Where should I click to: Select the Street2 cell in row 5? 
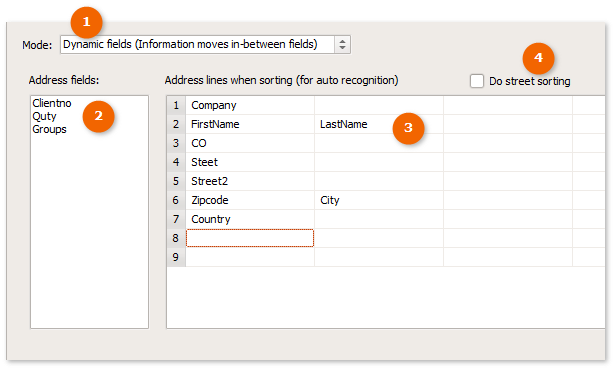coord(250,181)
